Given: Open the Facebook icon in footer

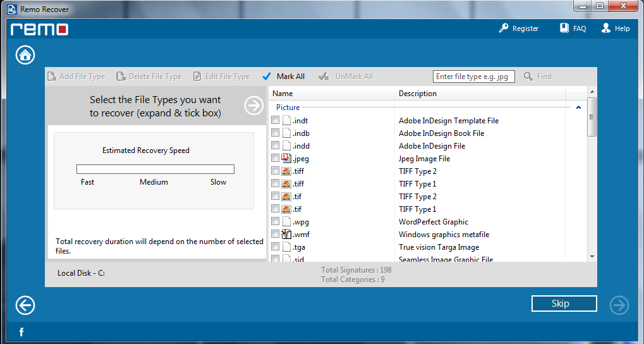Looking at the screenshot, I should coord(21,332).
